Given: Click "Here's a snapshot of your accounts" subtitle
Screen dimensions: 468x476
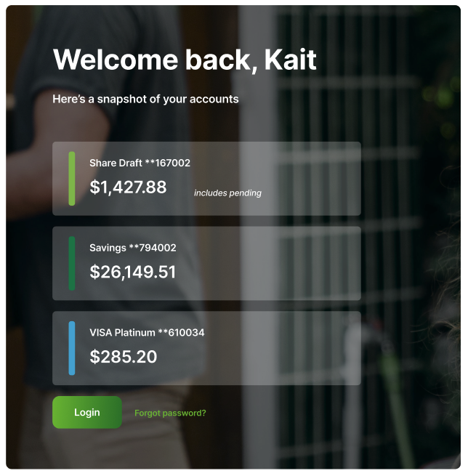Looking at the screenshot, I should [x=145, y=100].
